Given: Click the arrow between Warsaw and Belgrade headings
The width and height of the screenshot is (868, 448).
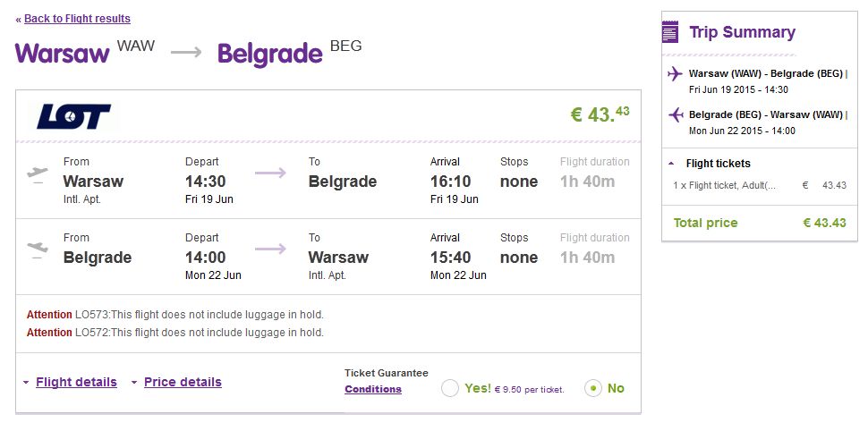Looking at the screenshot, I should pyautogui.click(x=186, y=53).
